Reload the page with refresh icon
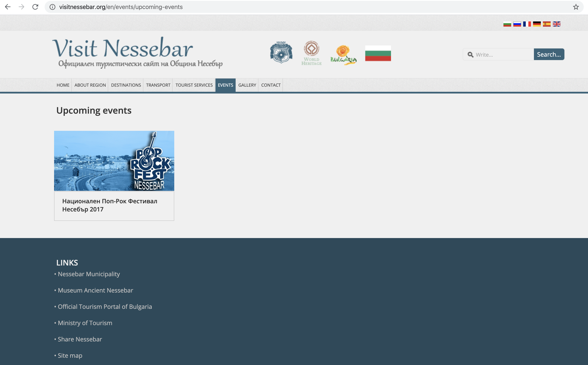 (35, 7)
